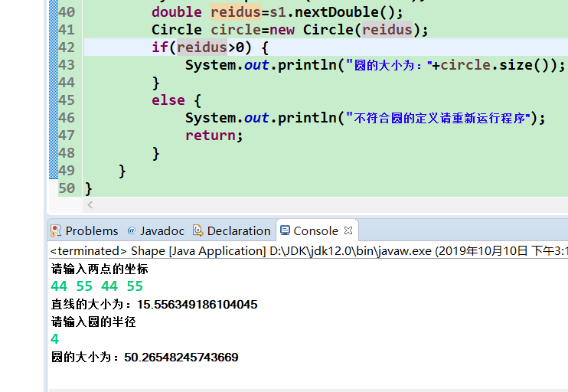Click the 'new' keyword on line 41
The image size is (568, 392).
(282, 30)
